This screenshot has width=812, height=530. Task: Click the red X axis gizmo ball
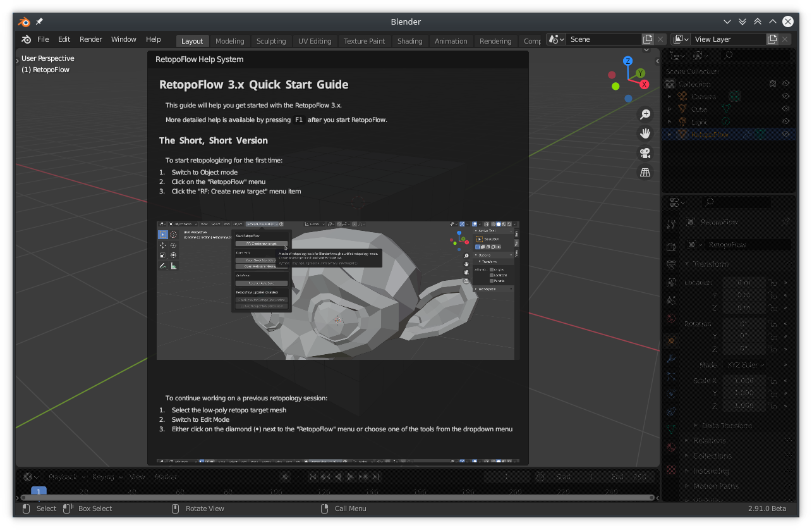[x=645, y=84]
